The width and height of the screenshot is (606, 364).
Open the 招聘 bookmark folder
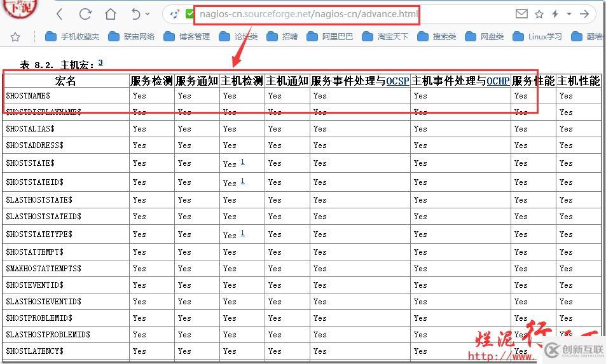pyautogui.click(x=282, y=37)
